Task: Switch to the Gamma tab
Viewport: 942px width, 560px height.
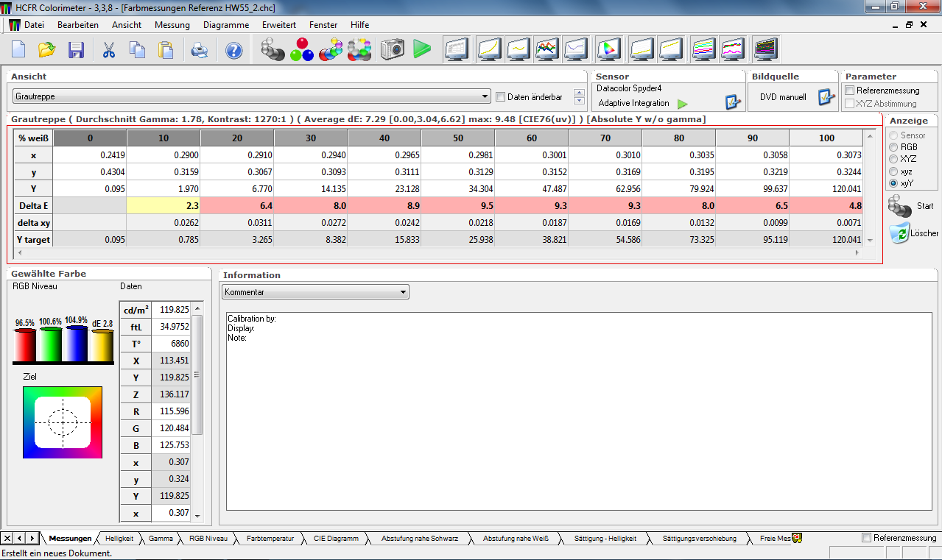Action: [161, 539]
